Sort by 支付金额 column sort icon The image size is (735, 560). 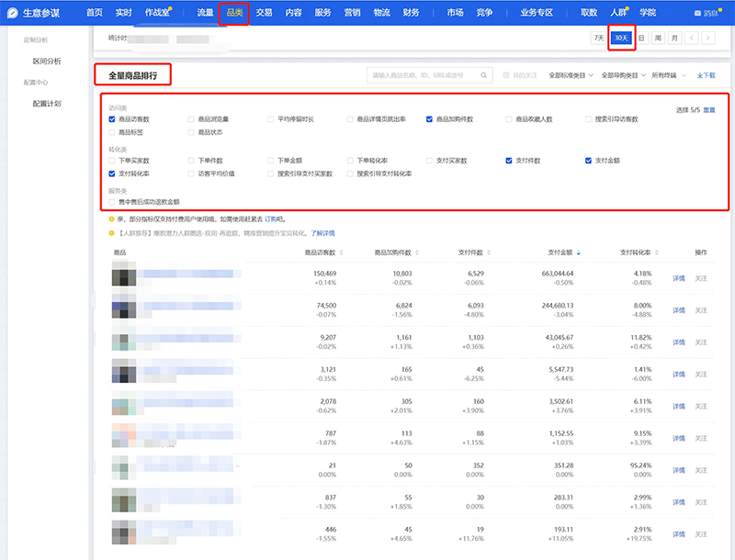tap(578, 252)
